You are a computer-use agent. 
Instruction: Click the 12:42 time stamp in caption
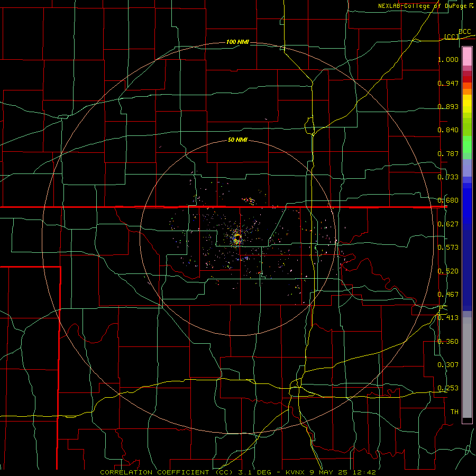tap(365, 472)
